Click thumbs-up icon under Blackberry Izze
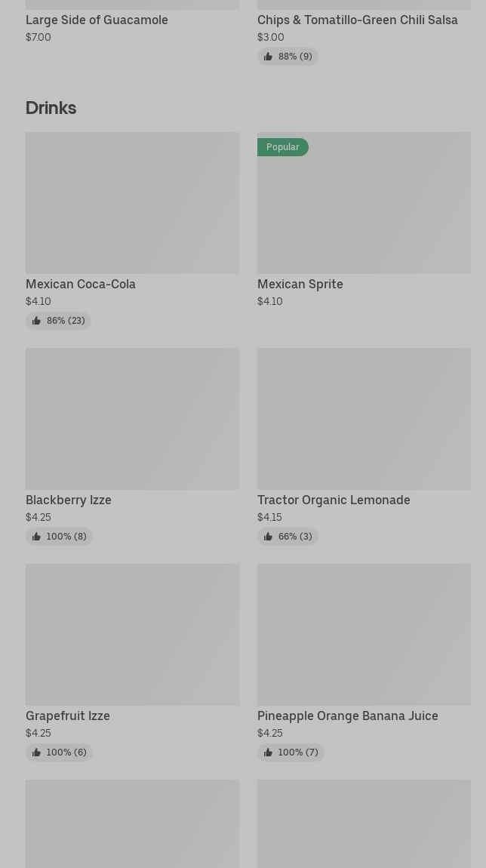The height and width of the screenshot is (868, 486). (x=36, y=537)
